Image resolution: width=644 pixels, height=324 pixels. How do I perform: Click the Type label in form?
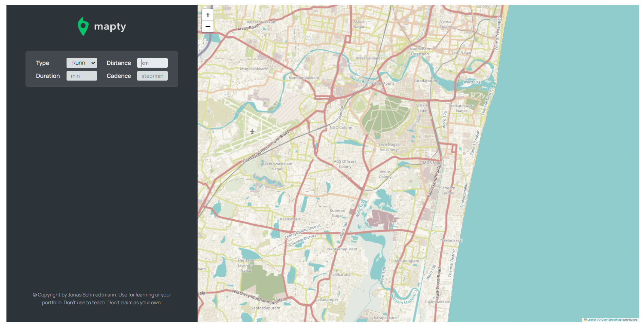pos(42,63)
